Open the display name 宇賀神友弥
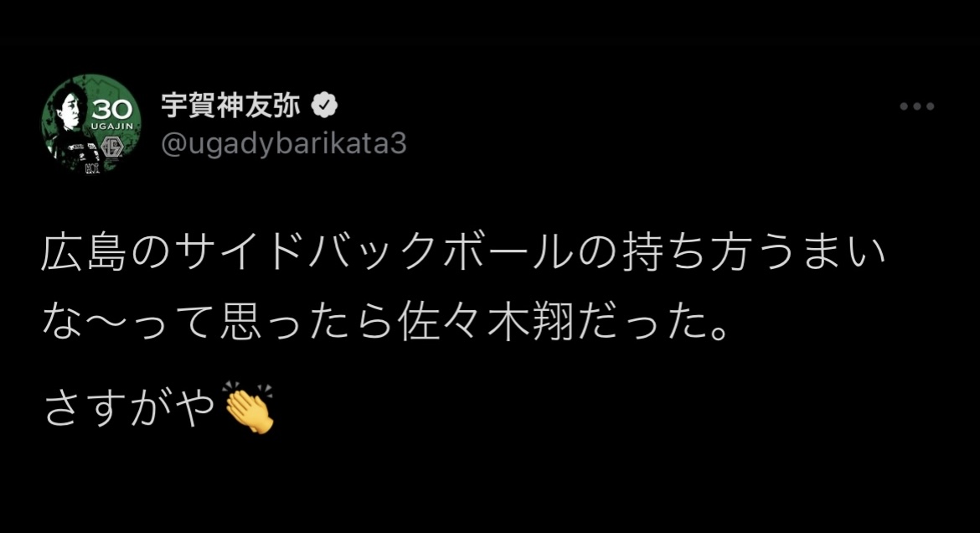This screenshot has height=533, width=980. [x=231, y=105]
